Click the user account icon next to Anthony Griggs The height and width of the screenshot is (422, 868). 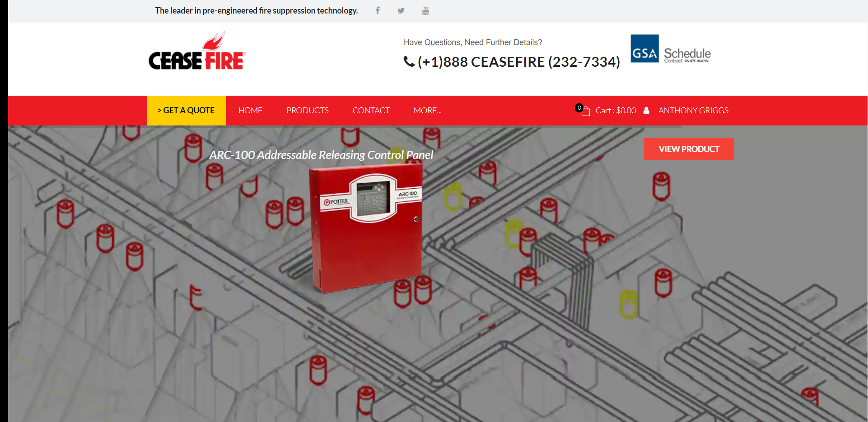pos(646,110)
